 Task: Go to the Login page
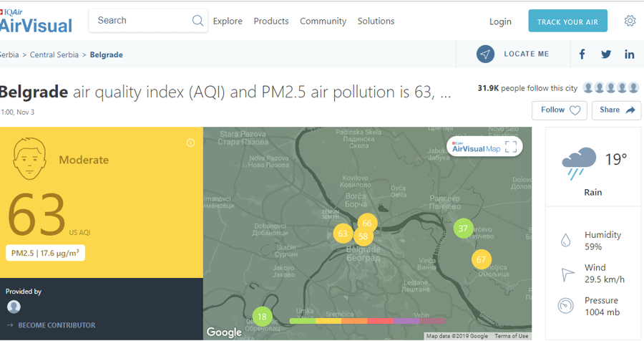(500, 21)
